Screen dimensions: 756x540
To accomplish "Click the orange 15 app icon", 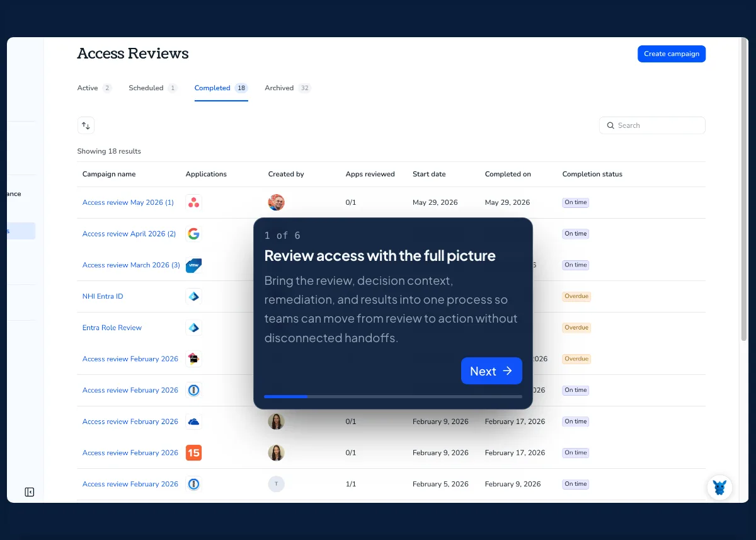I will point(194,452).
